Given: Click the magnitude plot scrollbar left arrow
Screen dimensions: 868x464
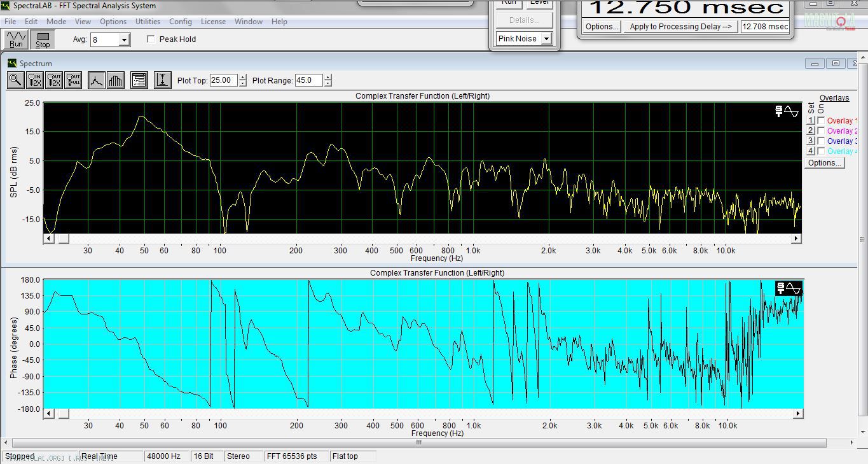Looking at the screenshot, I should coord(48,239).
